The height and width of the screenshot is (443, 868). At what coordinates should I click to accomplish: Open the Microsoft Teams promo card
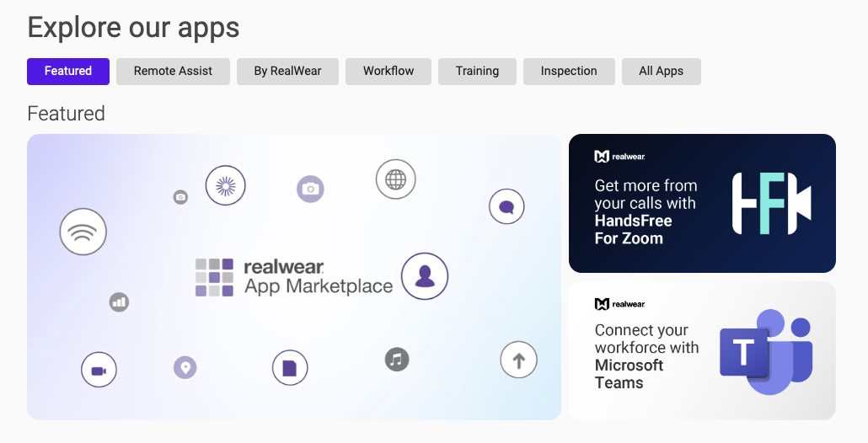pyautogui.click(x=703, y=350)
